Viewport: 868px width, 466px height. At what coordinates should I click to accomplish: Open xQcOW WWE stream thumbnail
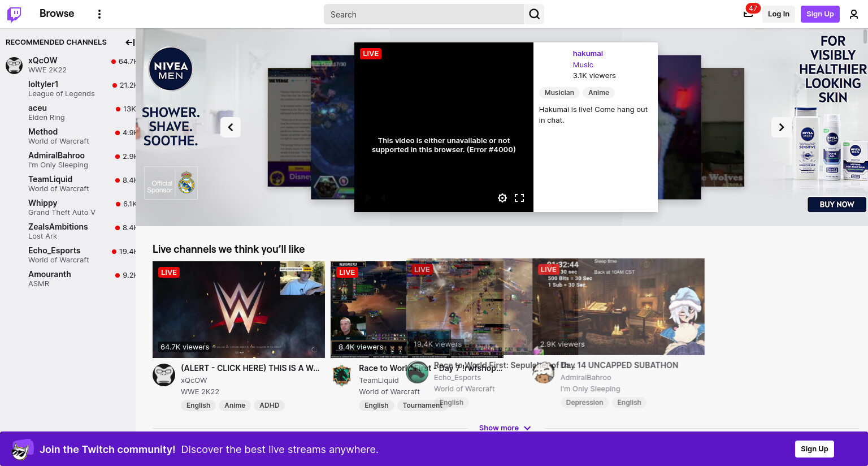coord(238,309)
